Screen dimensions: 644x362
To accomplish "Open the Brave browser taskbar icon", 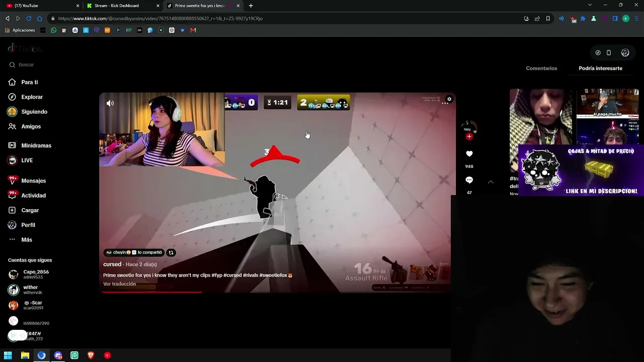I will pos(91,355).
